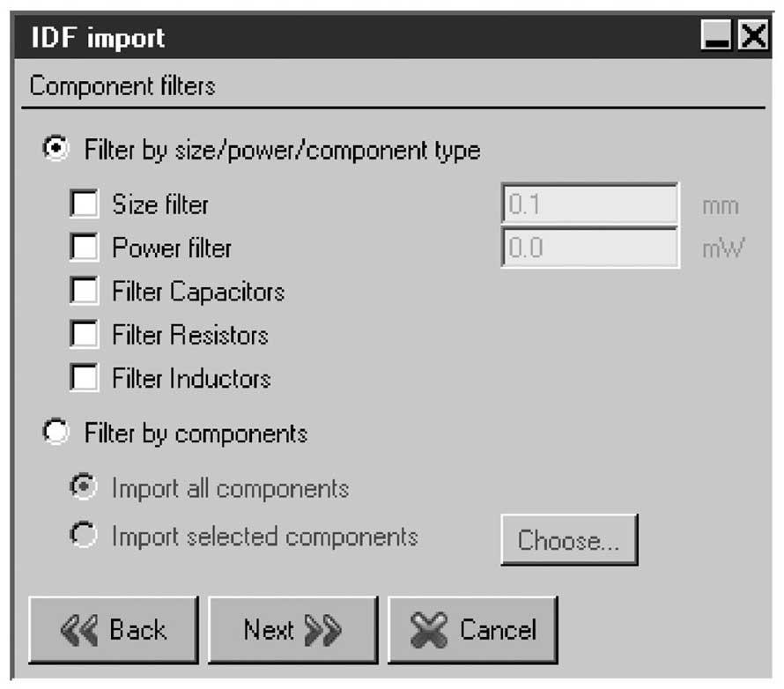Click the Size filter mm input field
The height and width of the screenshot is (689, 784).
[589, 204]
